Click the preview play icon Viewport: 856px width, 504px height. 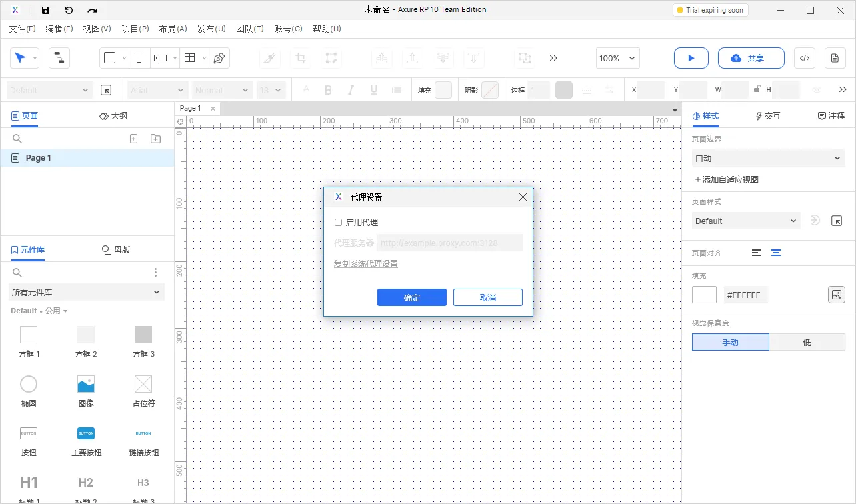coord(691,58)
